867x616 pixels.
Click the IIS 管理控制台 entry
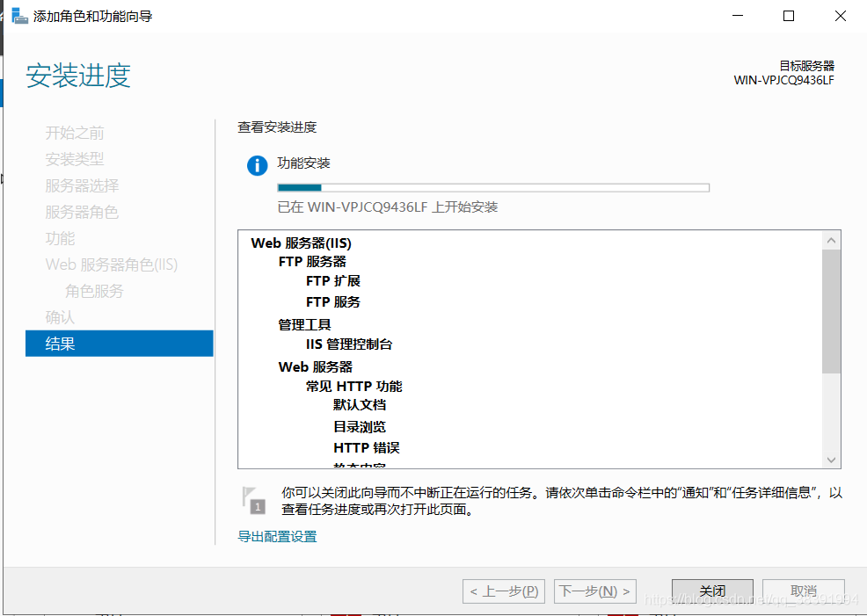pos(349,344)
